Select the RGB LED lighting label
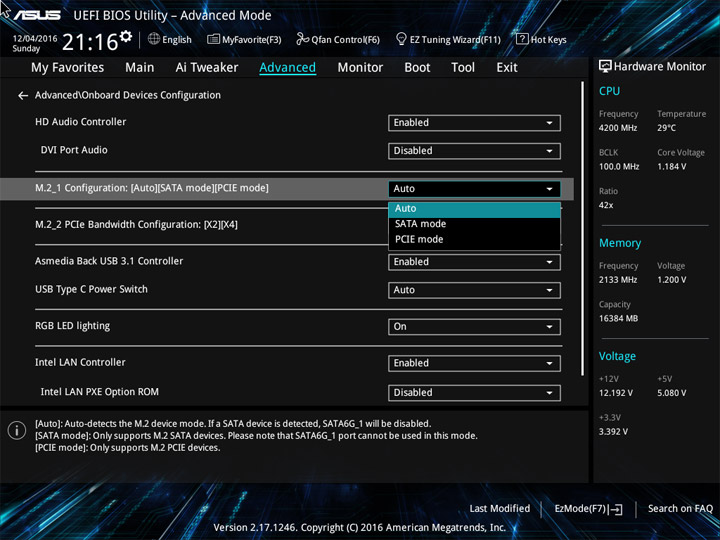The height and width of the screenshot is (540, 720). pyautogui.click(x=73, y=326)
